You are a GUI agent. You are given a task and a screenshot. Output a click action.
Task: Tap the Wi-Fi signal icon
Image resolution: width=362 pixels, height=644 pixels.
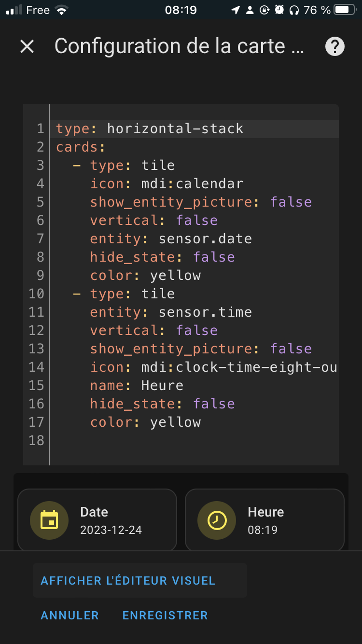(x=61, y=10)
